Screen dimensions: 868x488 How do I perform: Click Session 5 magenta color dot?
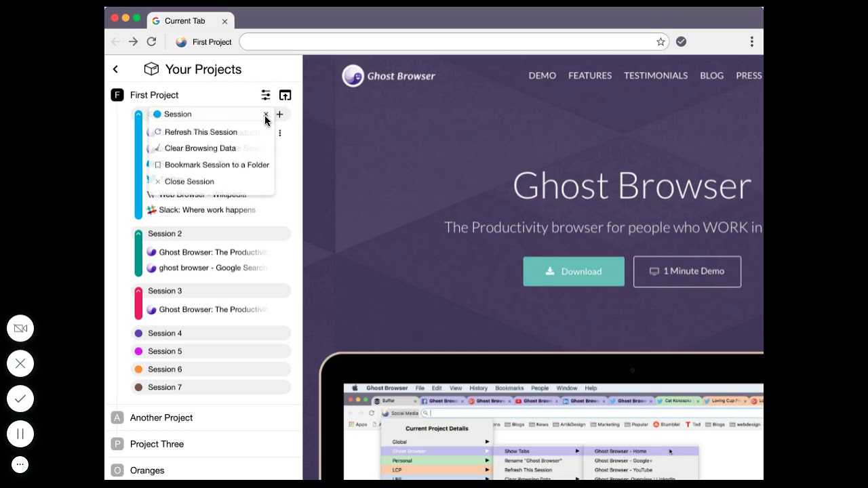(138, 352)
